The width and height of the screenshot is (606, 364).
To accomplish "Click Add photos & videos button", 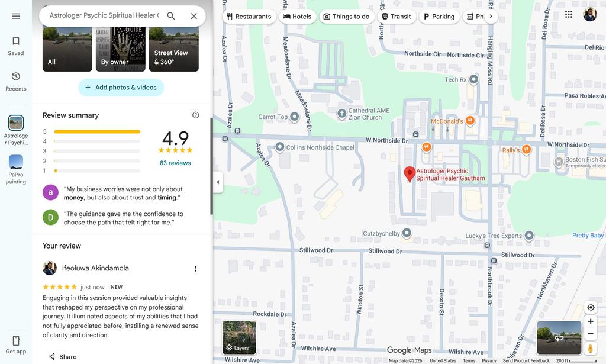I will pyautogui.click(x=121, y=88).
